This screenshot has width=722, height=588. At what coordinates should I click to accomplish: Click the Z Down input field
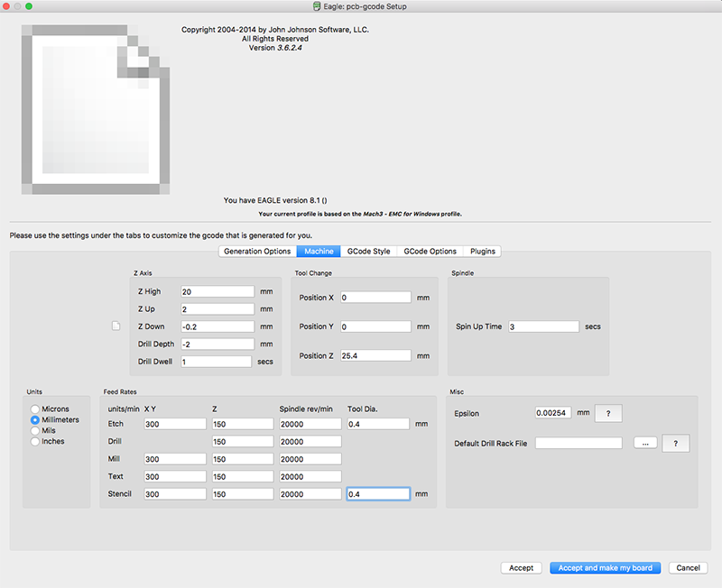[x=218, y=326]
